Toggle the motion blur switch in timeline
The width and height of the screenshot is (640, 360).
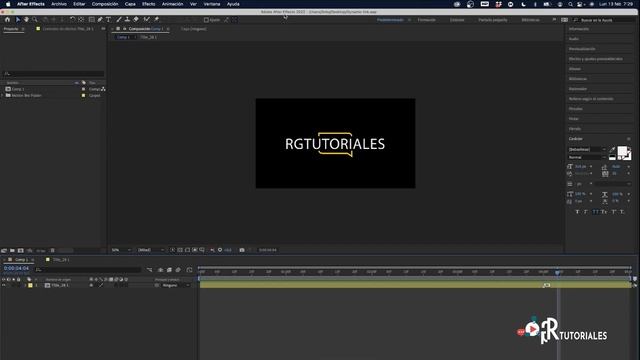(178, 270)
